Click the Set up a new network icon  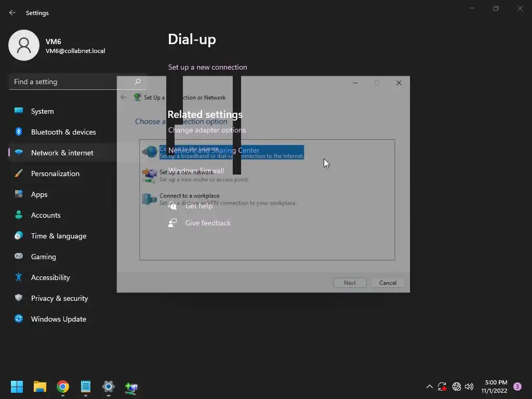150,176
